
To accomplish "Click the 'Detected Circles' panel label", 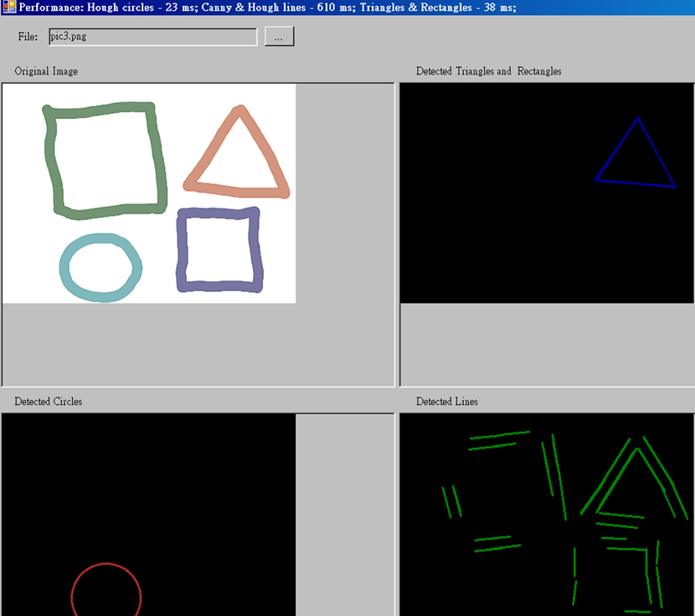I will [x=48, y=402].
